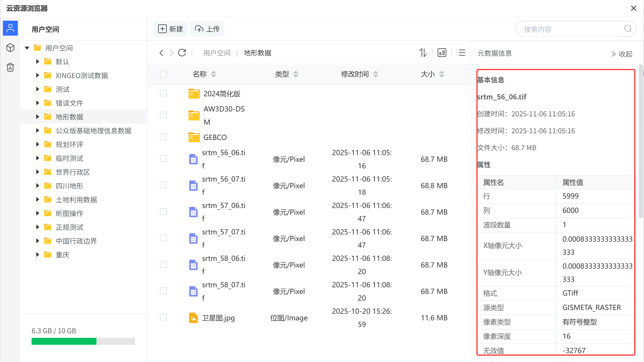Image resolution: width=644 pixels, height=362 pixels.
Task: Click the srtm_56_06.tif raster file icon
Action: pos(193,159)
